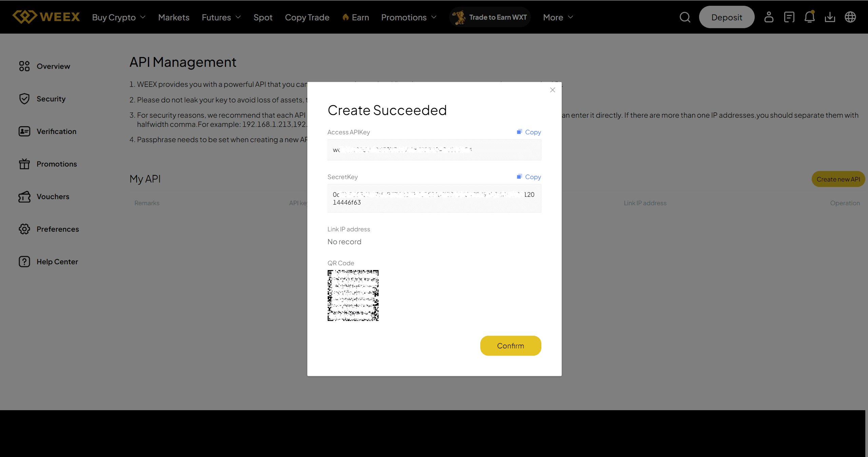Expand the Futures dropdown menu
This screenshot has height=457, width=868.
click(x=221, y=17)
